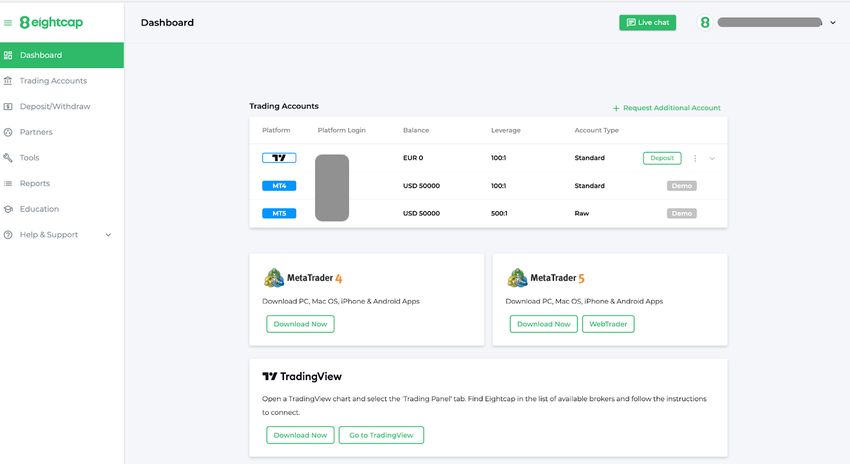Click Go to TradingView button
The height and width of the screenshot is (464, 850).
point(381,435)
